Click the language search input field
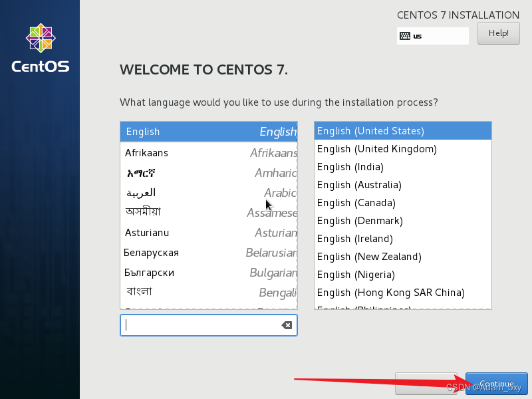The height and width of the screenshot is (399, 532). pos(209,325)
